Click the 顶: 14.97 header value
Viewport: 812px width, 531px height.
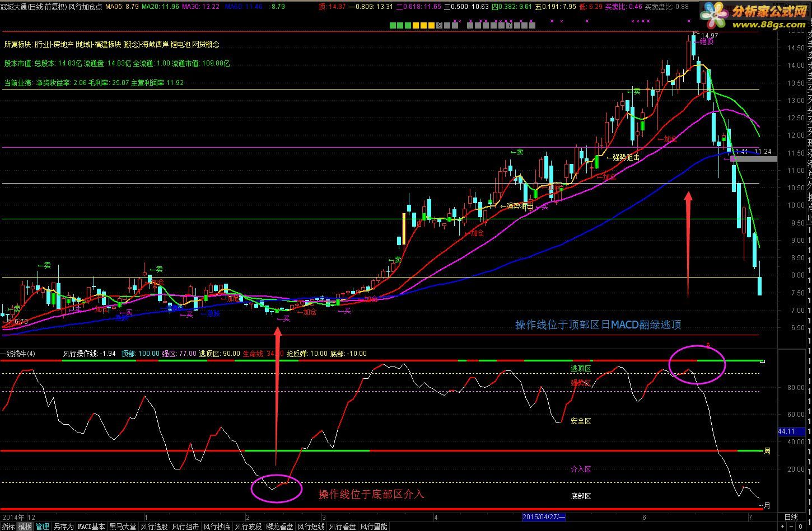point(332,7)
